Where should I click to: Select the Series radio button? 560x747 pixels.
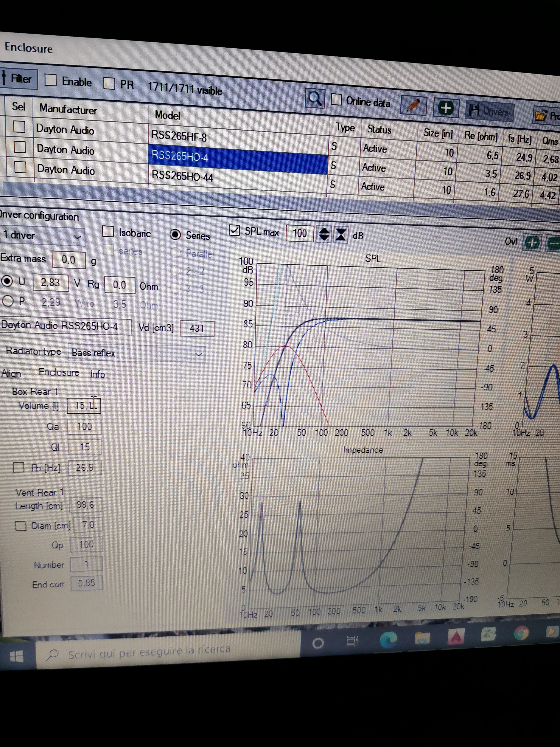175,234
